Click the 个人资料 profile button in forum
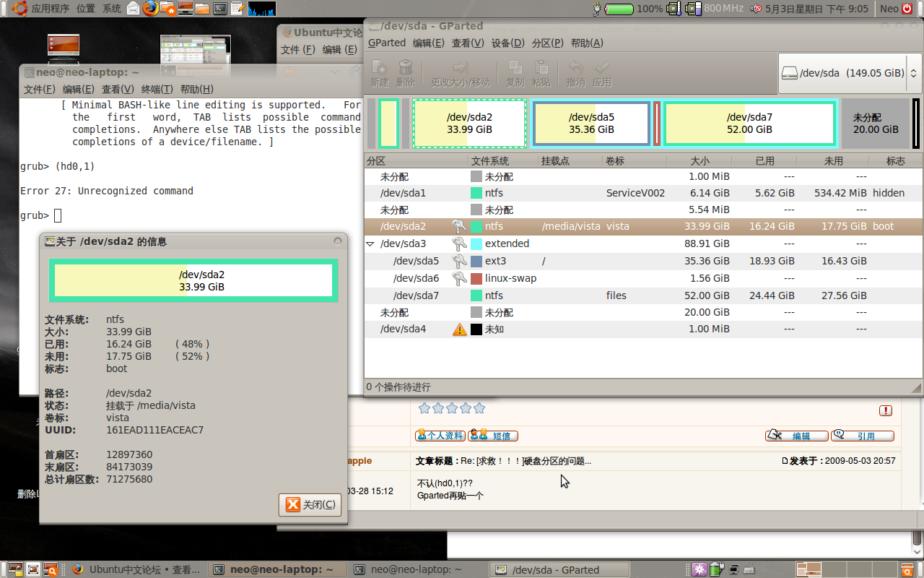The width and height of the screenshot is (924, 578). [440, 436]
